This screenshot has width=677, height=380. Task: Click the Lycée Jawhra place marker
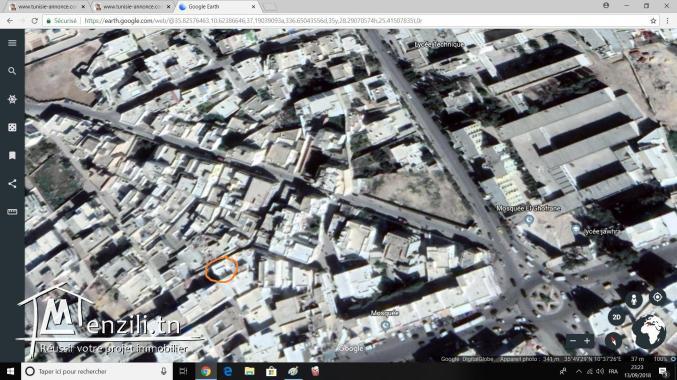coord(576,228)
